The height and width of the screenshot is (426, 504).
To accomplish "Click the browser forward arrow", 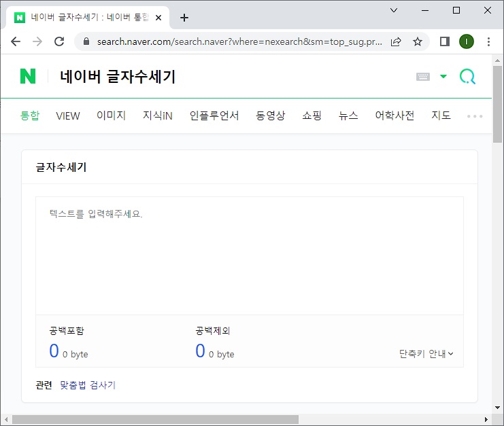I will [x=37, y=41].
